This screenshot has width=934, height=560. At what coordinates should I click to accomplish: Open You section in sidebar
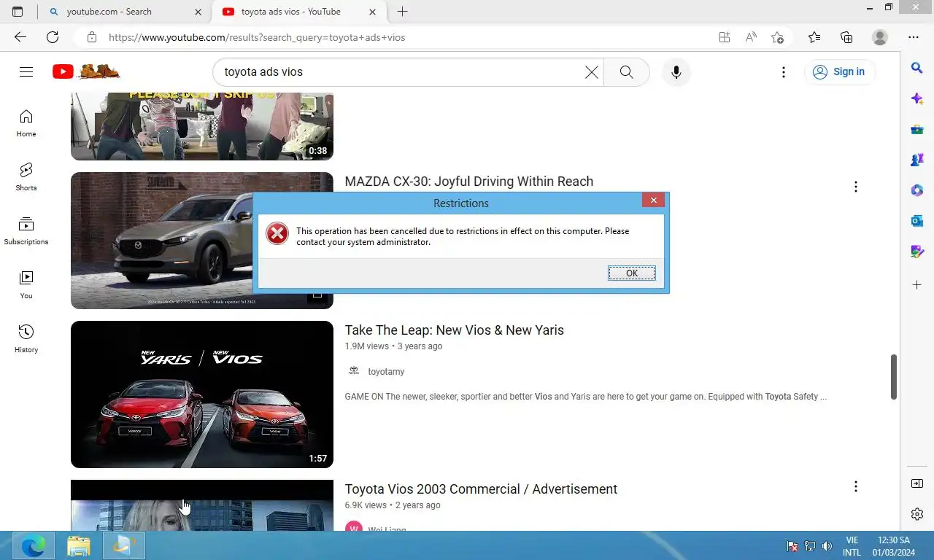(26, 285)
